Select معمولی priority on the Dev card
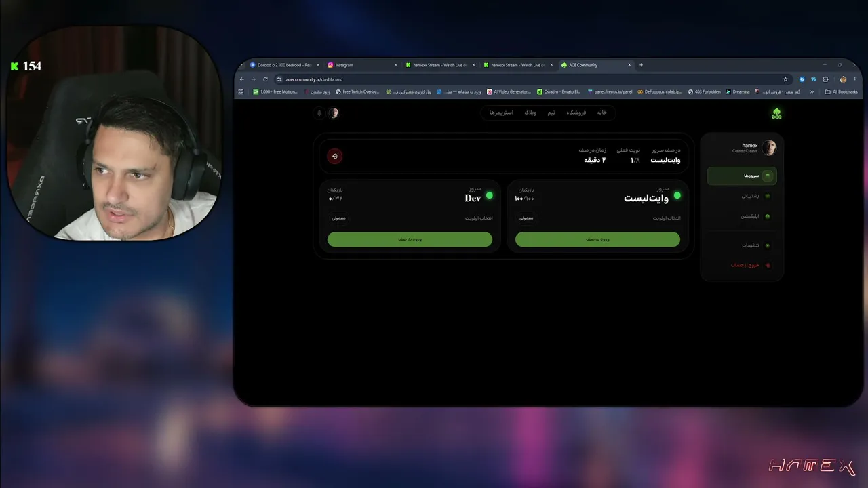Screen dimensions: 868x488 338,218
